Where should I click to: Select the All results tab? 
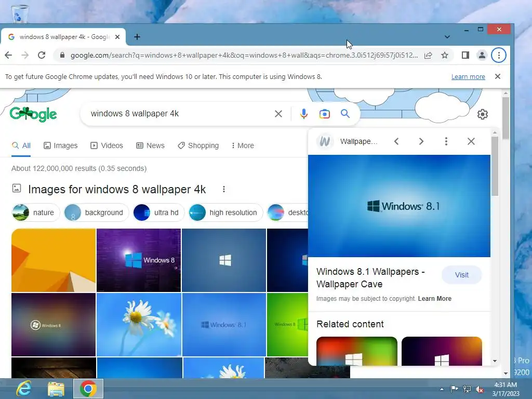point(21,145)
